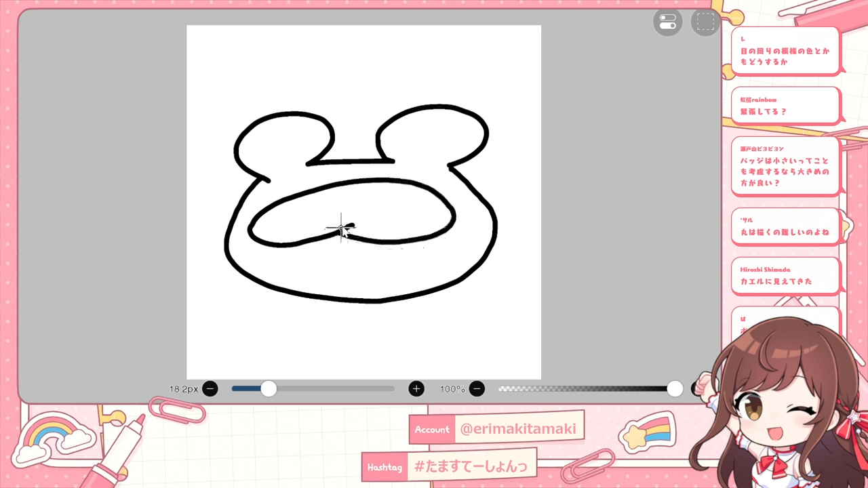The width and height of the screenshot is (868, 488).
Task: Increase brush size with the plus button
Action: (x=416, y=389)
